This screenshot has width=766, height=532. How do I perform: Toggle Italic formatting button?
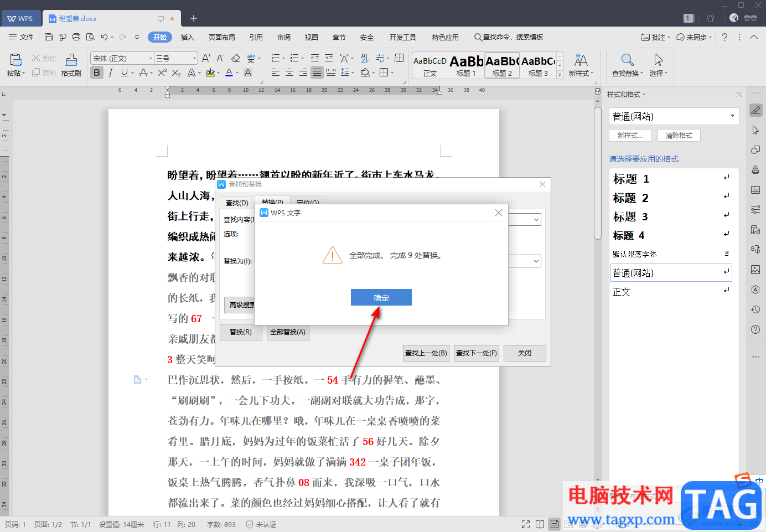tap(111, 73)
